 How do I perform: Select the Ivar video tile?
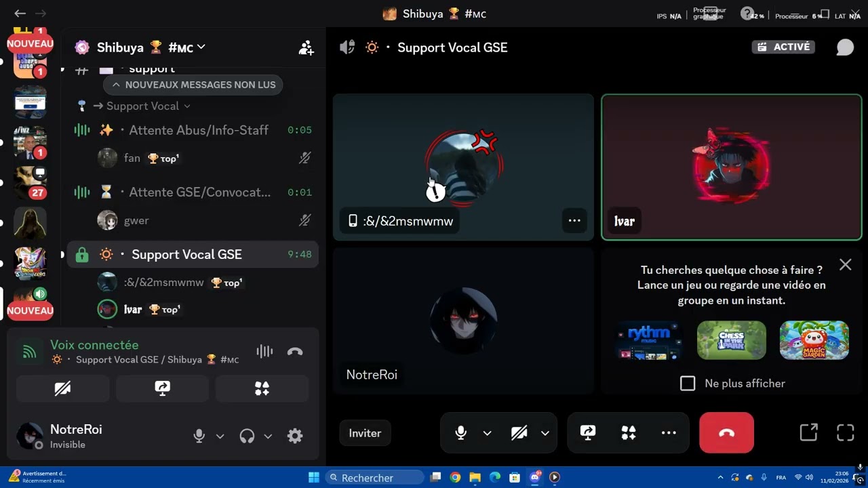tap(732, 167)
